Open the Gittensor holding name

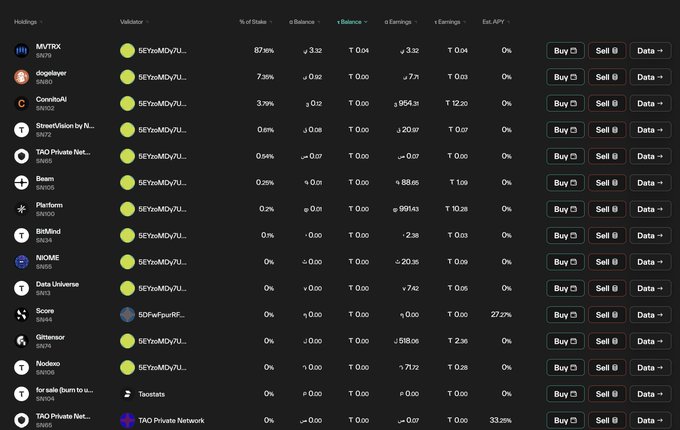[50, 337]
